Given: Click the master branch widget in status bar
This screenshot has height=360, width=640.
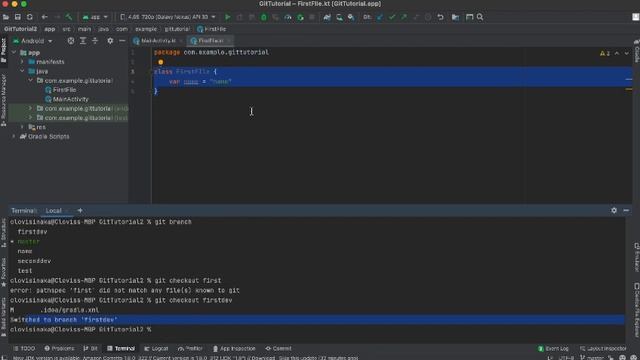Looking at the screenshot, I should click(x=592, y=358).
